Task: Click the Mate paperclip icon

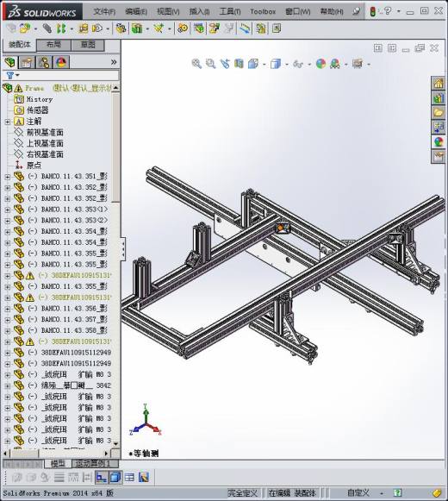Action: click(47, 28)
